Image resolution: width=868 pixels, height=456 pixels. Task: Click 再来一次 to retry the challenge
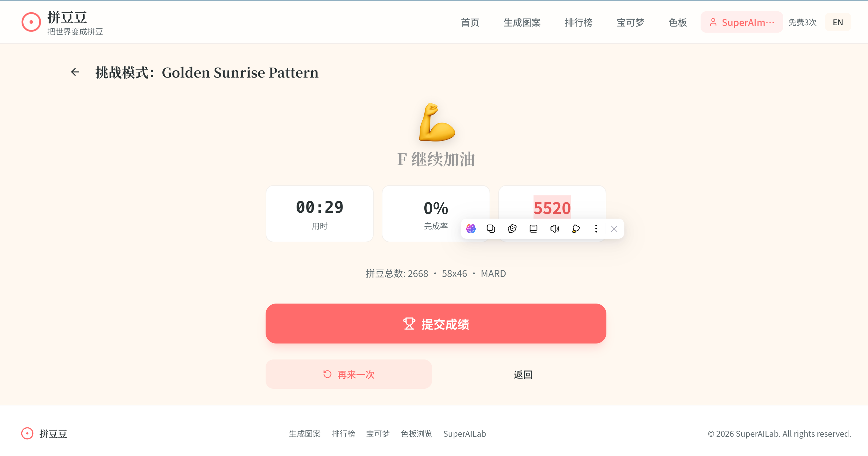349,374
